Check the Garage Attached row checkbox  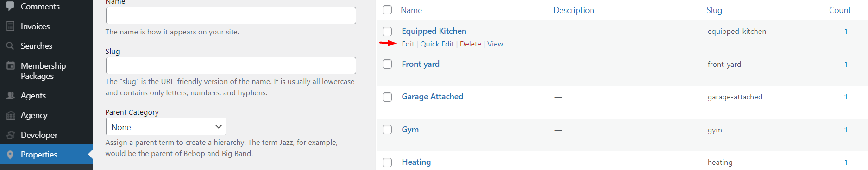(387, 97)
